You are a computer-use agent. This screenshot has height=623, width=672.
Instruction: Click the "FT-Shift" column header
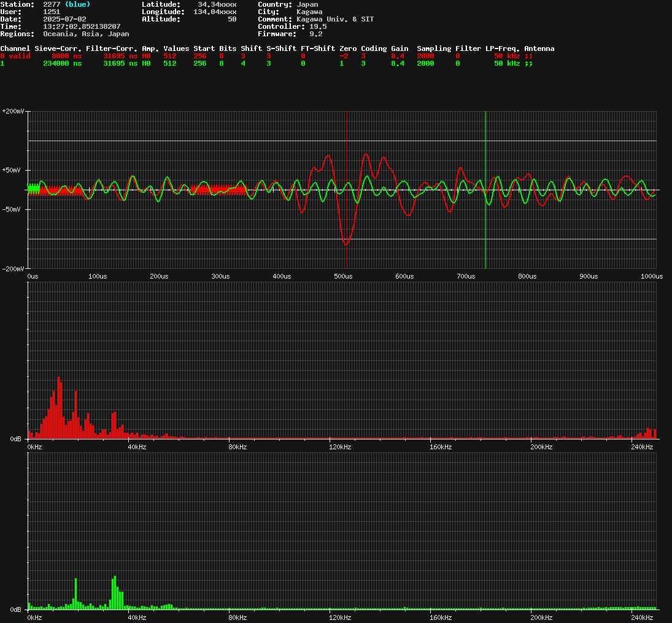tap(317, 48)
